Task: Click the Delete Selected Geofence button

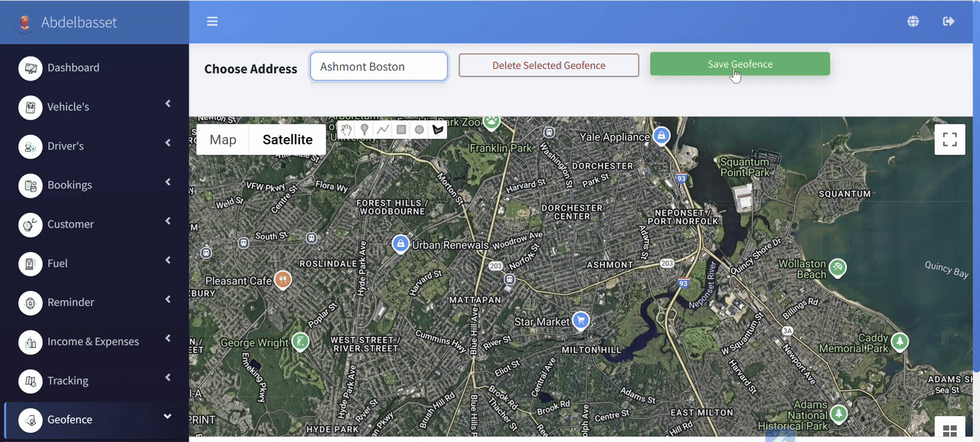Action: (548, 64)
